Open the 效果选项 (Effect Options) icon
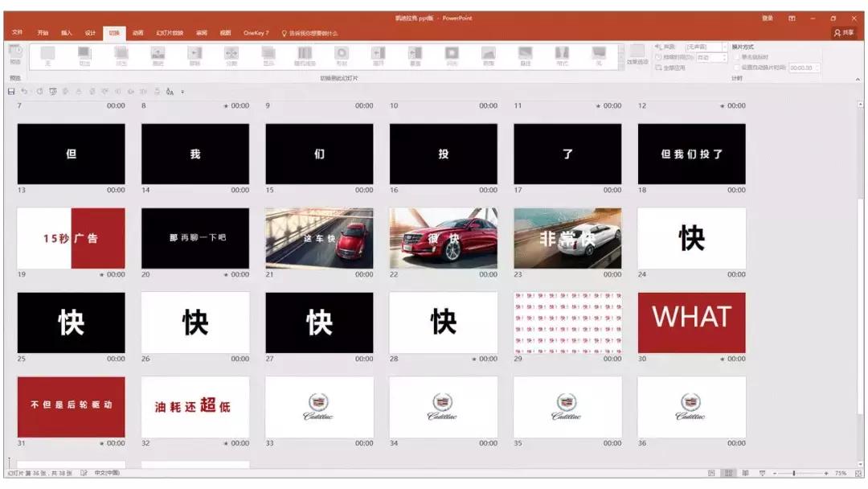 (x=637, y=56)
